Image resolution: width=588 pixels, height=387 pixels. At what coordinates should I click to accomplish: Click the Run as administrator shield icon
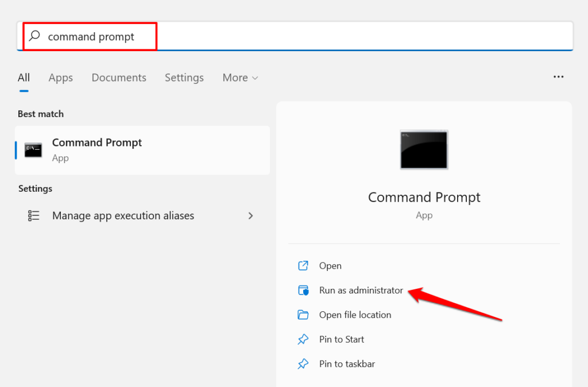click(303, 291)
